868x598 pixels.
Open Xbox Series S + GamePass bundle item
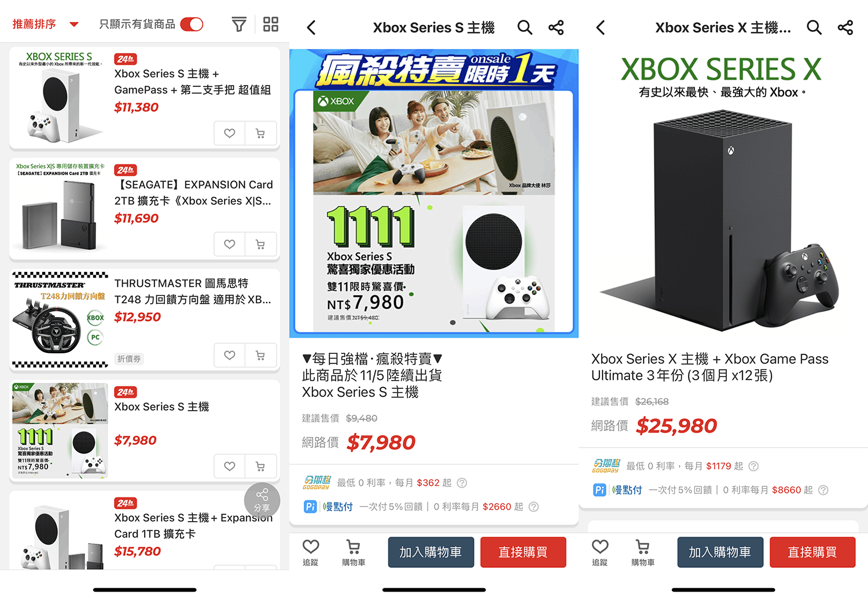click(x=145, y=98)
